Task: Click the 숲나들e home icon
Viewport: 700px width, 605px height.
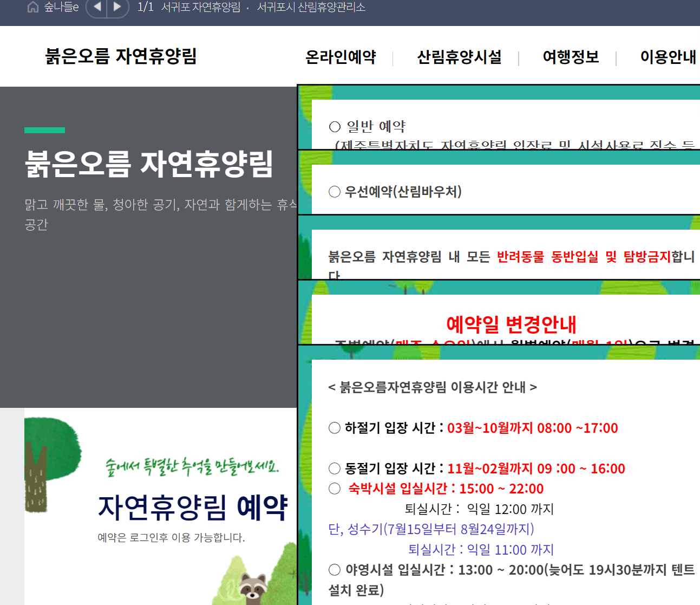Action: (33, 7)
